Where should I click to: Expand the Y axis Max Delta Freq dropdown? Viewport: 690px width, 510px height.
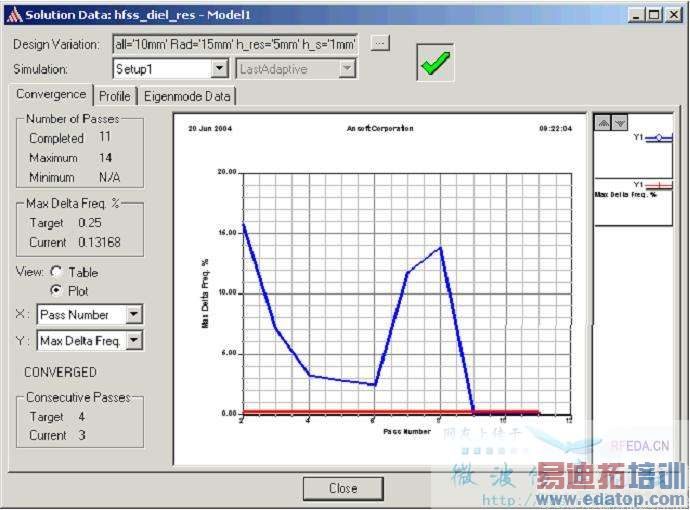pos(134,340)
